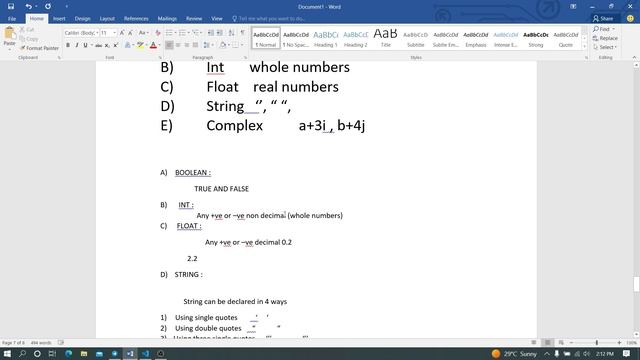Screen dimensions: 640x360
Task: Click the subscript x₂ icon
Action: click(107, 45)
